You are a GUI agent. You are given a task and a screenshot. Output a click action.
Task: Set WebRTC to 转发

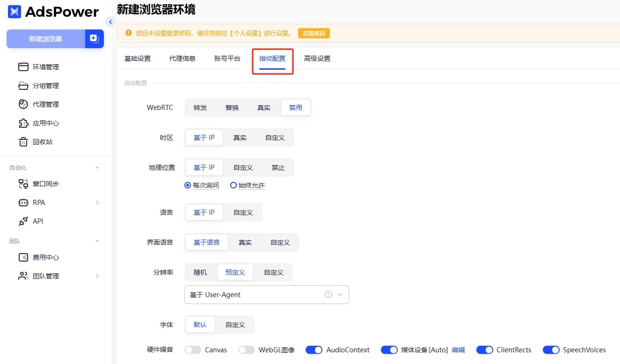coord(200,108)
